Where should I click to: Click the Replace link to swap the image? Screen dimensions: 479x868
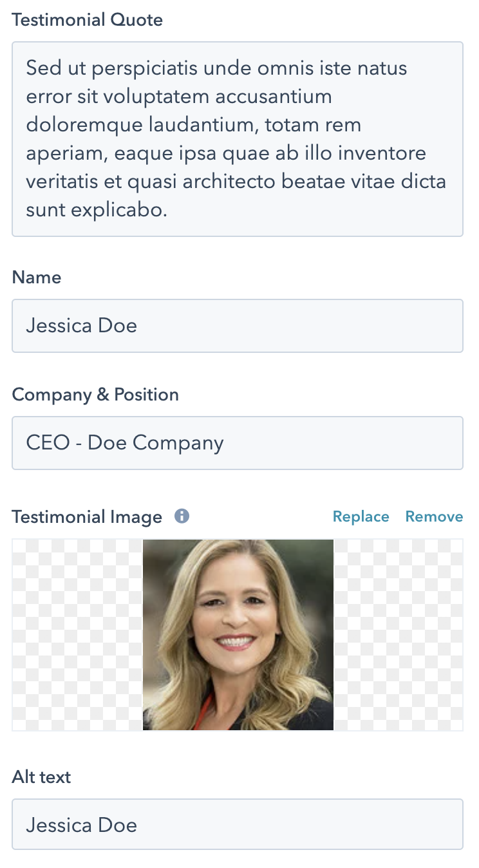[361, 516]
